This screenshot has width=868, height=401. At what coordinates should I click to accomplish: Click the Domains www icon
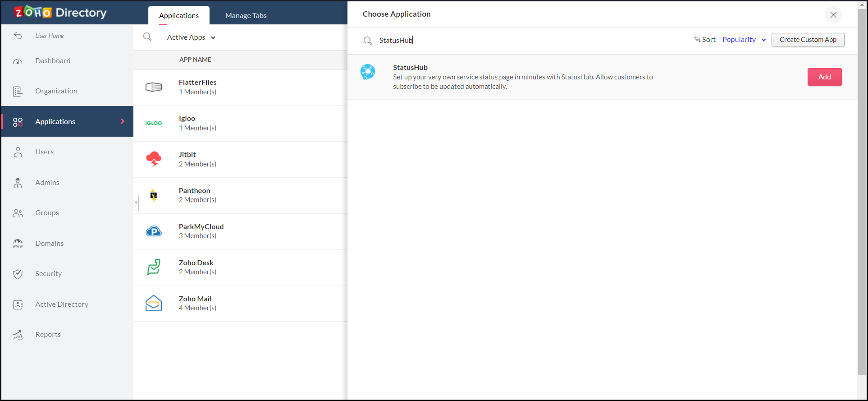18,244
